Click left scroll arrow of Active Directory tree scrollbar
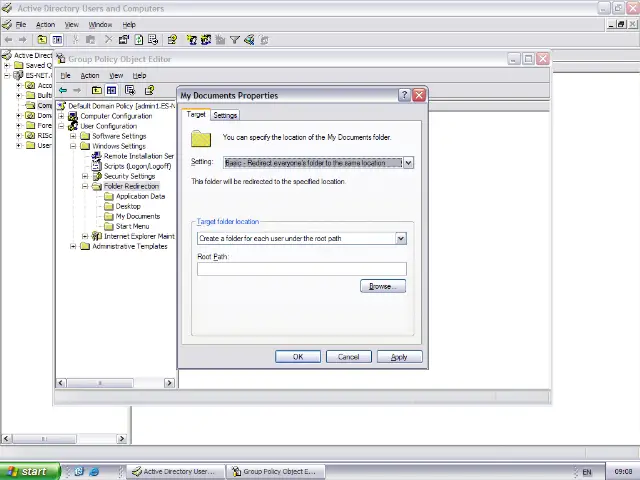This screenshot has width=640, height=480. tap(6, 439)
